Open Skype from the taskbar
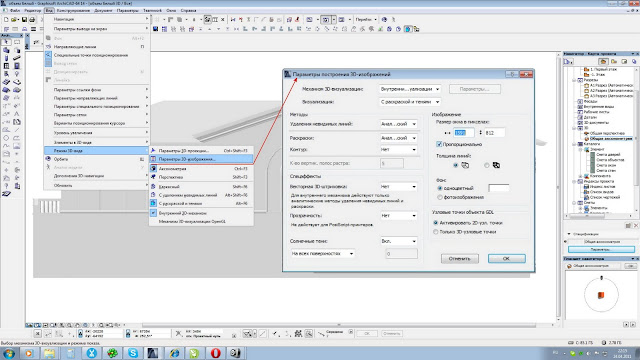 [x=133, y=353]
